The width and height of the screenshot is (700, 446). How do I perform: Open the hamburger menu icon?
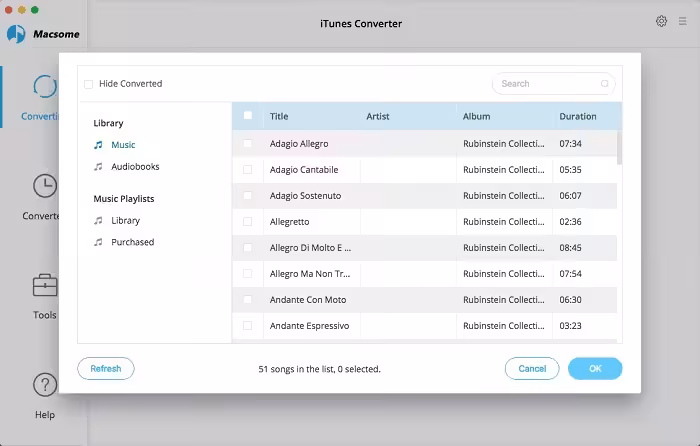click(x=683, y=21)
